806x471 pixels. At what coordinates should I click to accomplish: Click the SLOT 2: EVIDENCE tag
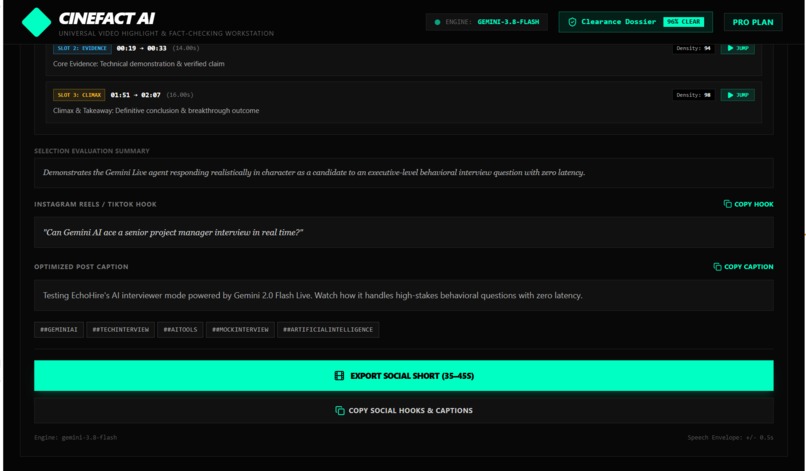[x=82, y=48]
